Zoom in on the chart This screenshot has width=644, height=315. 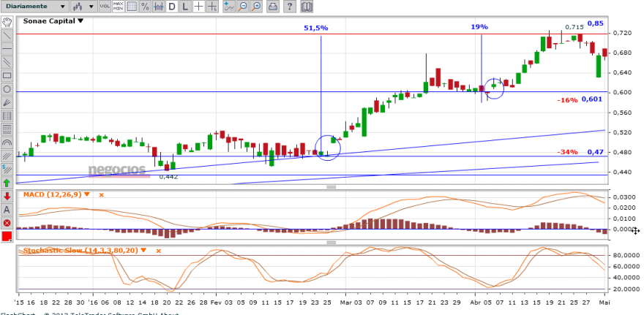pyautogui.click(x=256, y=6)
